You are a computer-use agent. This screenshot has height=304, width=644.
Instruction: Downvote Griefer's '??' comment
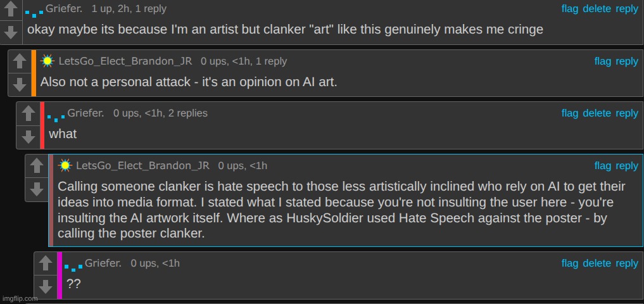[46, 285]
